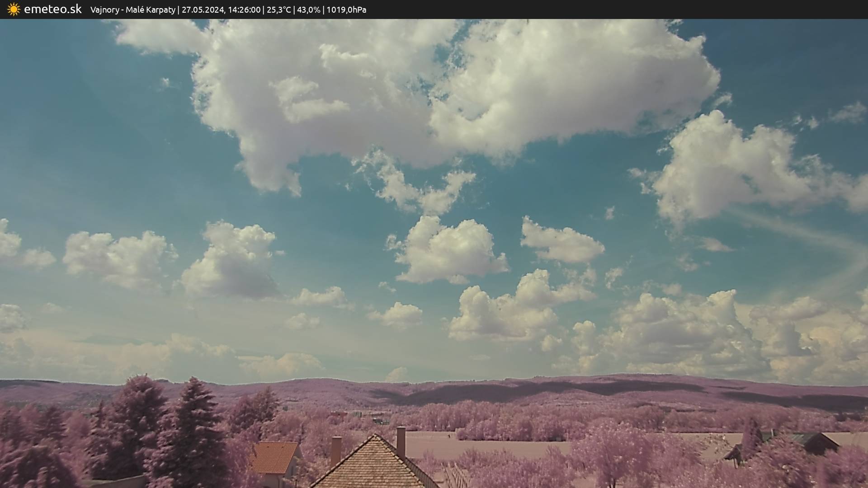The width and height of the screenshot is (868, 488).
Task: Click the peak of the central tiled roof
Action: [374, 436]
